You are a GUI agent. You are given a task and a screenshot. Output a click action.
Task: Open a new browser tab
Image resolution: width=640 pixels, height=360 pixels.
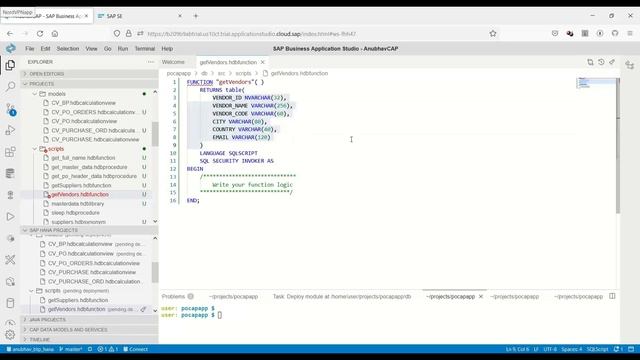coord(196,16)
